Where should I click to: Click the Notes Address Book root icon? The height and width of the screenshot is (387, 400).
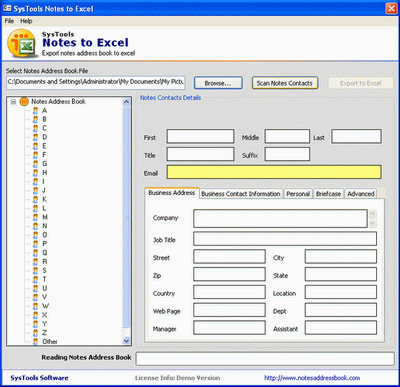pyautogui.click(x=24, y=101)
